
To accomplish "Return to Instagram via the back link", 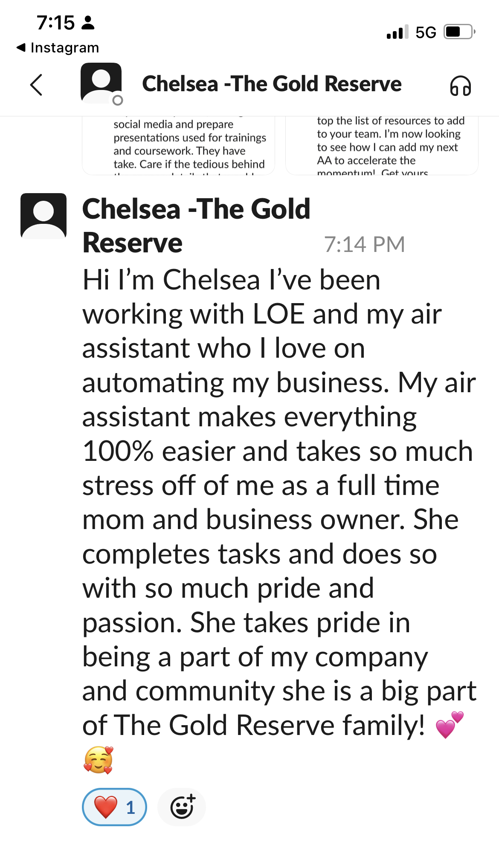I will pos(58,47).
